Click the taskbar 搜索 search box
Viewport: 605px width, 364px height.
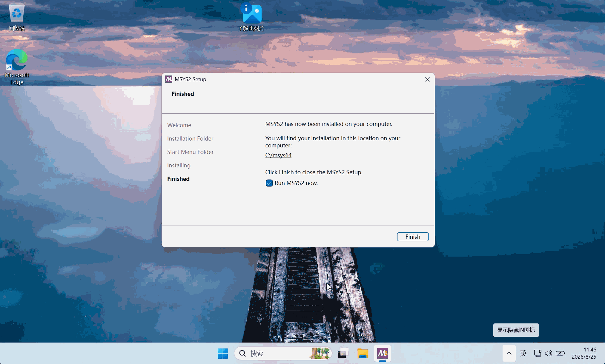pyautogui.click(x=283, y=354)
